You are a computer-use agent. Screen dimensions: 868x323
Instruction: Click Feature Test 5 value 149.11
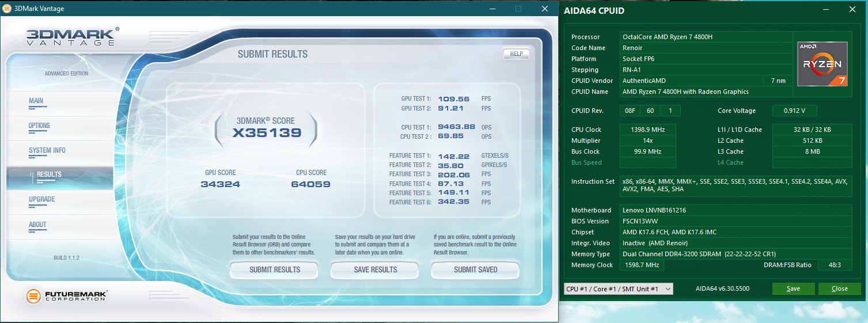click(x=453, y=193)
